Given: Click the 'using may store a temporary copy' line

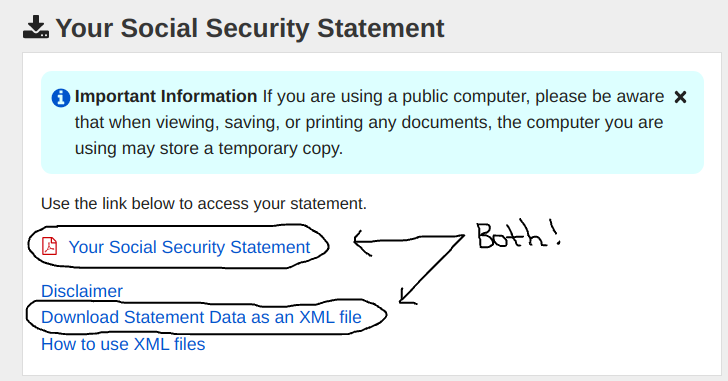Looking at the screenshot, I should (x=208, y=149).
